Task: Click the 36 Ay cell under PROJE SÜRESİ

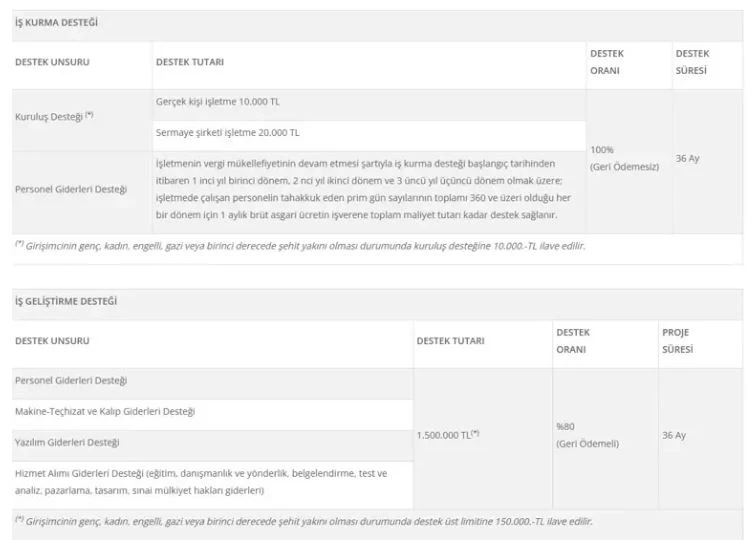Action: (674, 435)
